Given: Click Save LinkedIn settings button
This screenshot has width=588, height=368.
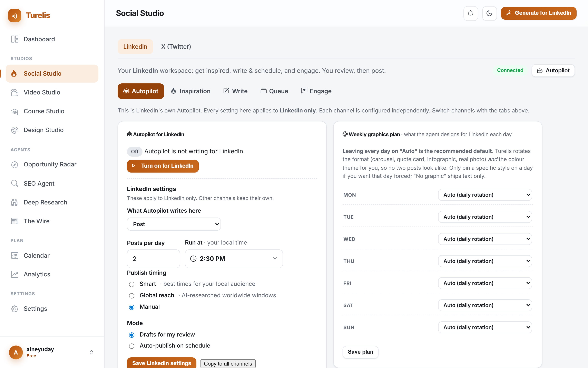Looking at the screenshot, I should coord(161,363).
